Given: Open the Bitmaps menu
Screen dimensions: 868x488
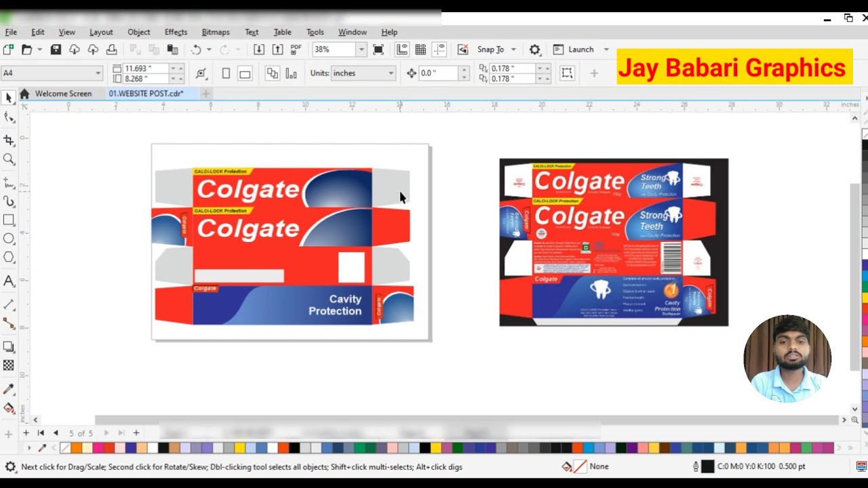Looking at the screenshot, I should click(x=216, y=32).
